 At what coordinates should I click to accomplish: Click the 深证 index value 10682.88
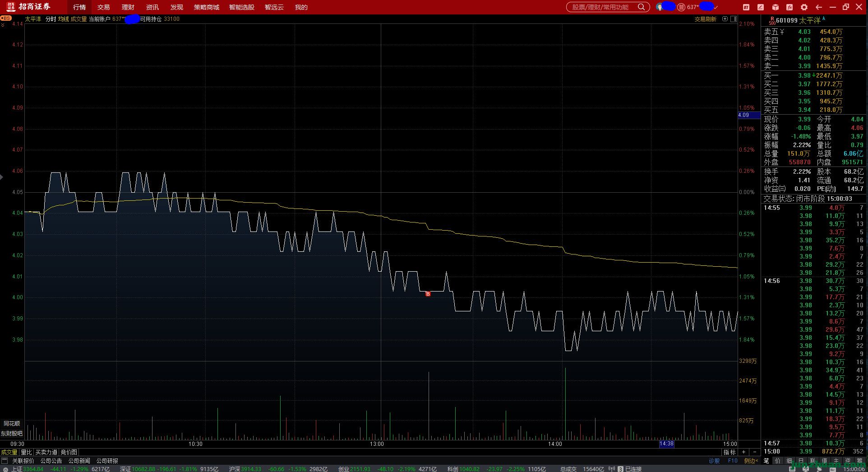click(143, 469)
